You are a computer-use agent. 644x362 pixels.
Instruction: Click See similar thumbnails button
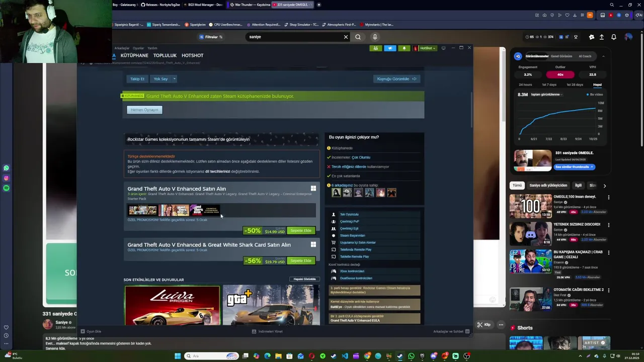pyautogui.click(x=574, y=167)
